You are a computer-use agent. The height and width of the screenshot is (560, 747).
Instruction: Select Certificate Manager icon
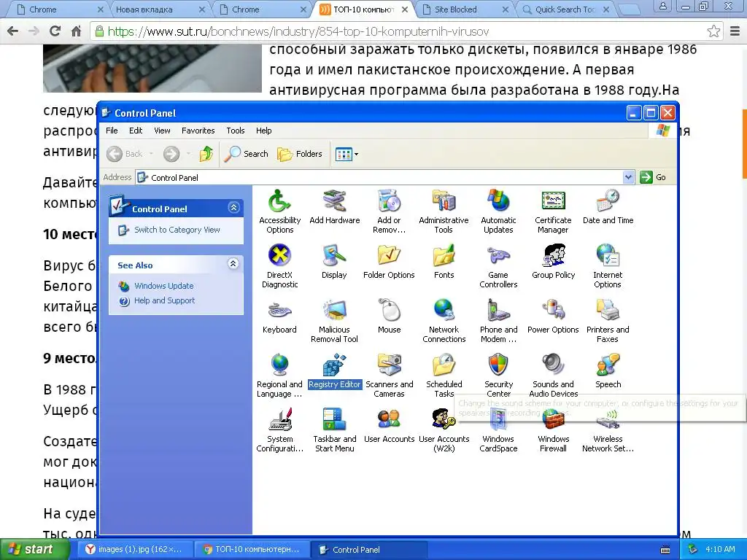point(553,201)
